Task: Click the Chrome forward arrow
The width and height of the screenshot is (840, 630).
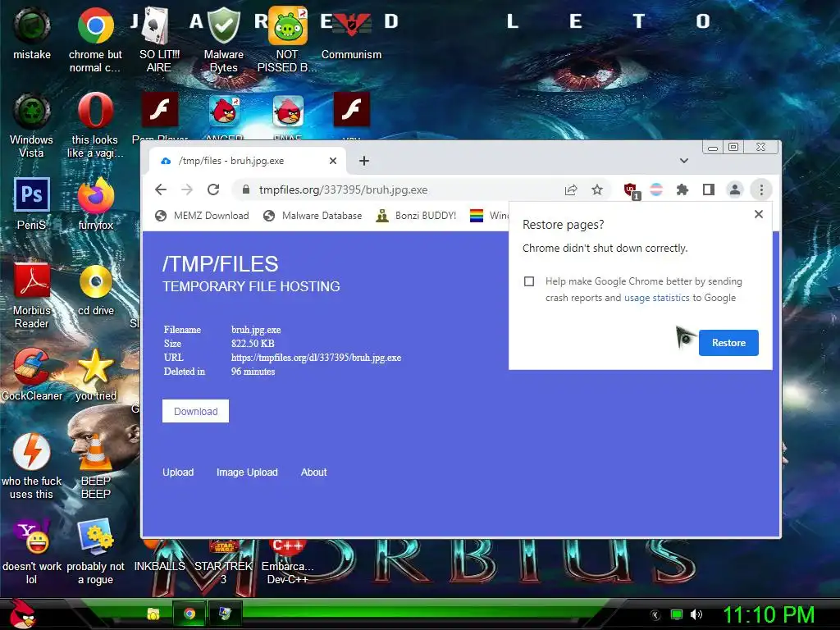Action: [186, 189]
